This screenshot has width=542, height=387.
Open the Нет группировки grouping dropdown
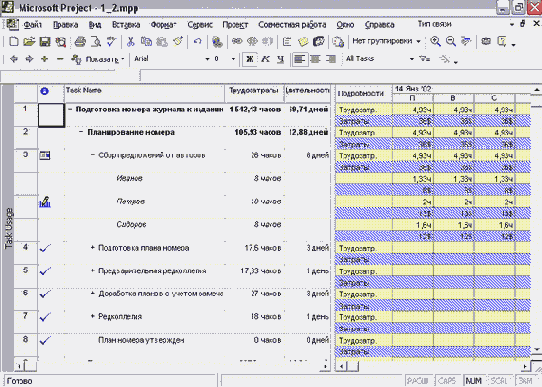pyautogui.click(x=418, y=42)
